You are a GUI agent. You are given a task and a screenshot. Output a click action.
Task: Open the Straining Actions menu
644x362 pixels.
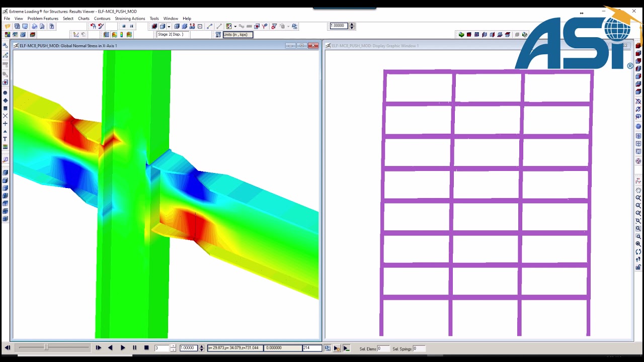point(130,19)
